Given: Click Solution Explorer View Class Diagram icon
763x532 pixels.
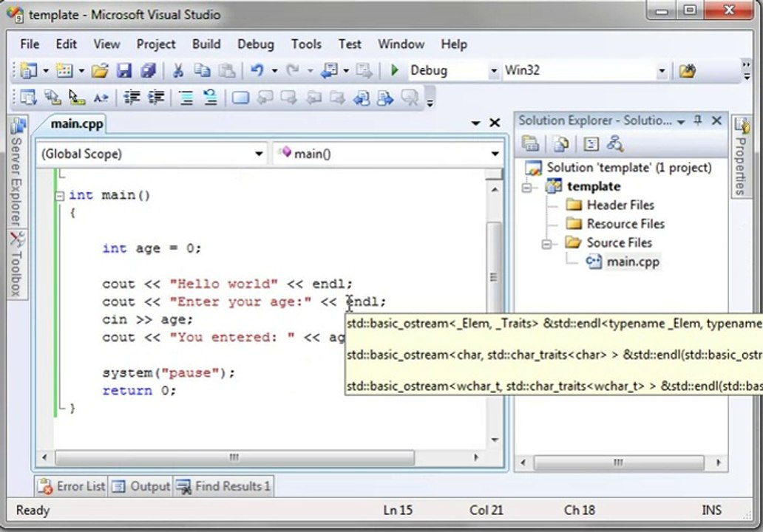Looking at the screenshot, I should click(615, 143).
